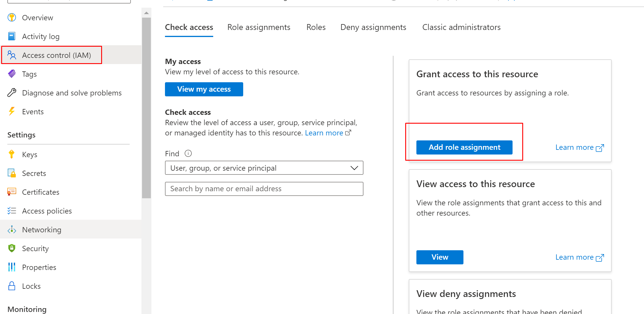The height and width of the screenshot is (314, 644).
Task: Open the Deny assignments tab
Action: (373, 27)
